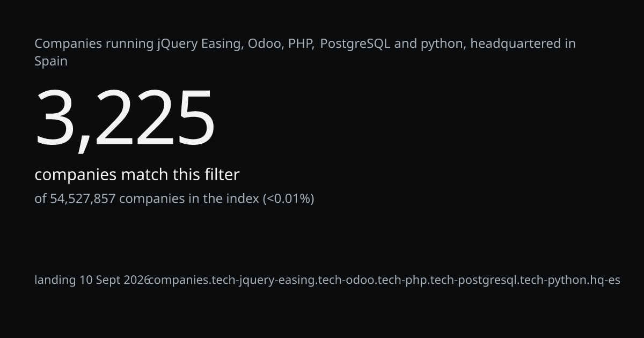The width and height of the screenshot is (644, 338).
Task: Click 'PostgreSQL' in the filter heading
Action: coord(355,44)
